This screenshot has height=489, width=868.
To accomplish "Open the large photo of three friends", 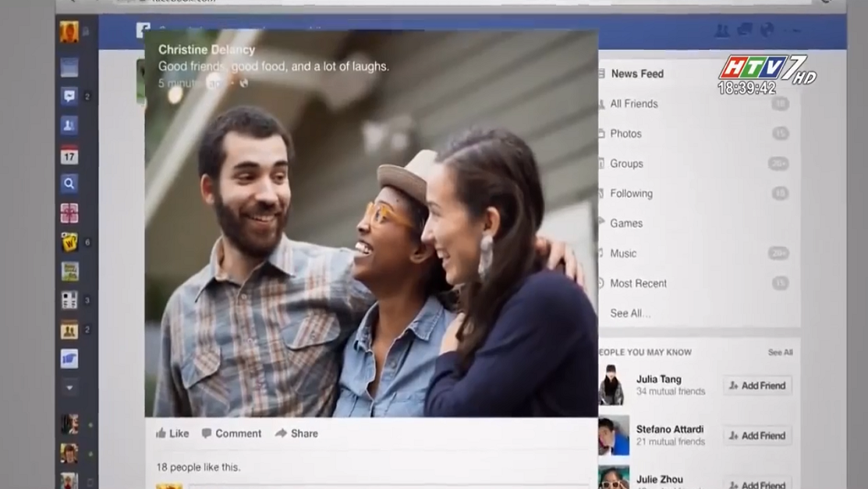I will 371,224.
